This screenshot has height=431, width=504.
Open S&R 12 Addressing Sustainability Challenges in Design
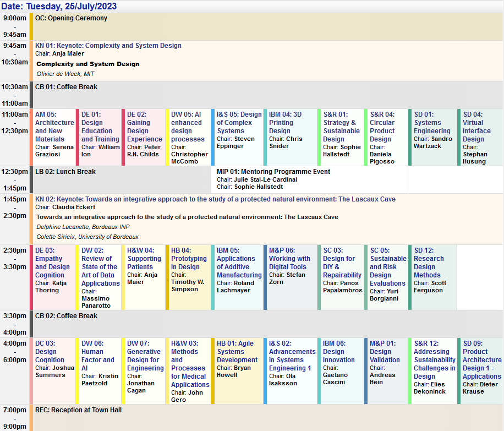click(x=435, y=360)
